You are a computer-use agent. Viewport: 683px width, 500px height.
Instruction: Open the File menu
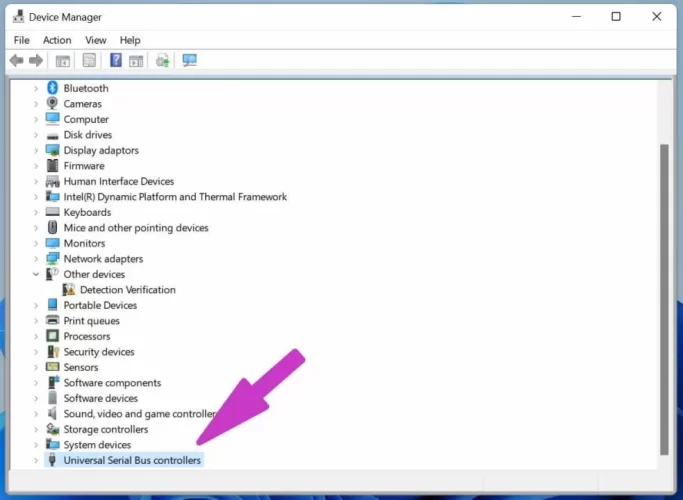(22, 40)
